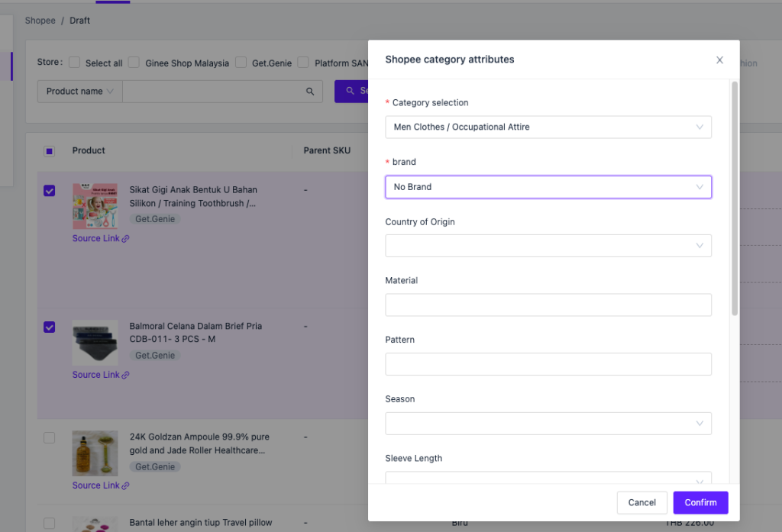This screenshot has height=532, width=782.
Task: Expand the Season dropdown
Action: pyautogui.click(x=548, y=424)
